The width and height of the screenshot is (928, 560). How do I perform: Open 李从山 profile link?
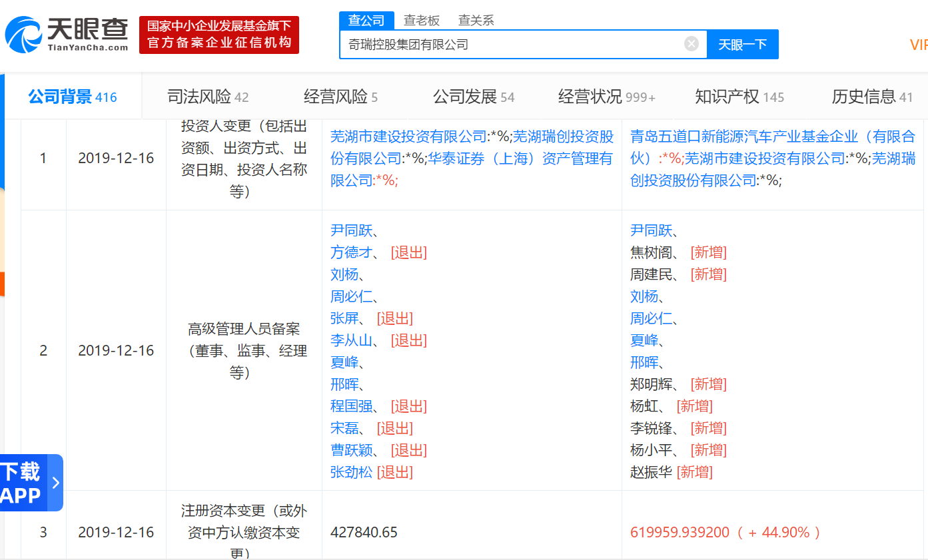tap(352, 341)
